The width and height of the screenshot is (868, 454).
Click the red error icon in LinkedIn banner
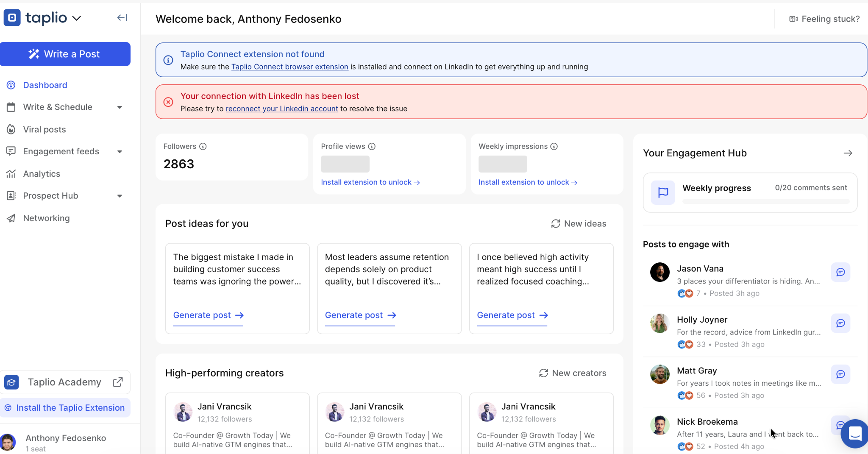(168, 102)
